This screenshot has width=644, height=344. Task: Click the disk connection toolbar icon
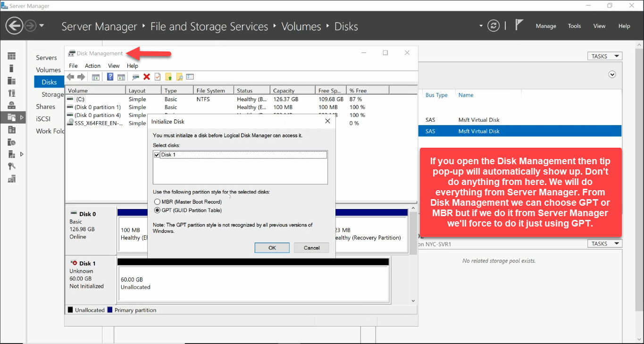click(x=135, y=77)
